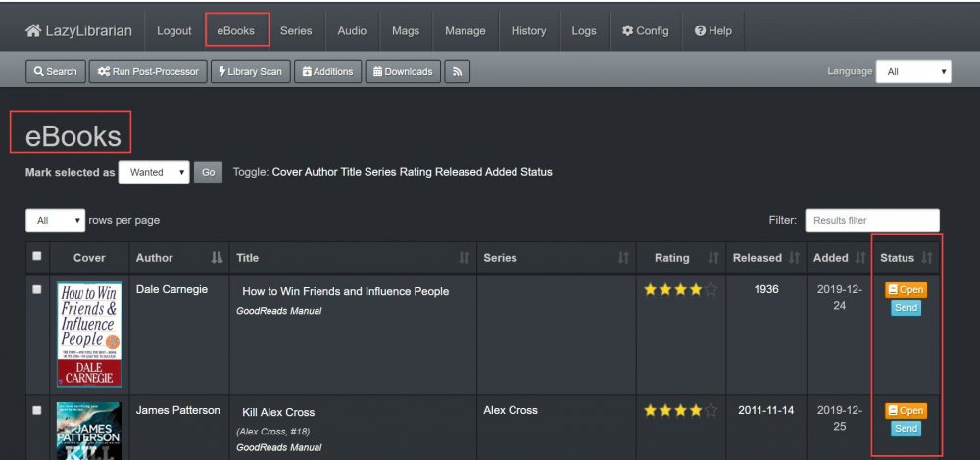Open the Manage tab
The image size is (980, 460).
(x=465, y=30)
